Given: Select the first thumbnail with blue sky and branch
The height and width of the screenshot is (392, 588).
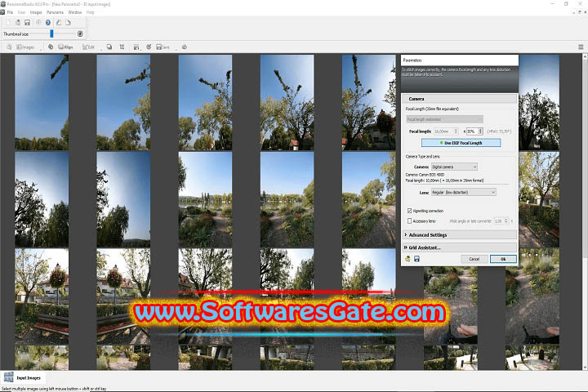Looking at the screenshot, I should click(x=42, y=102).
